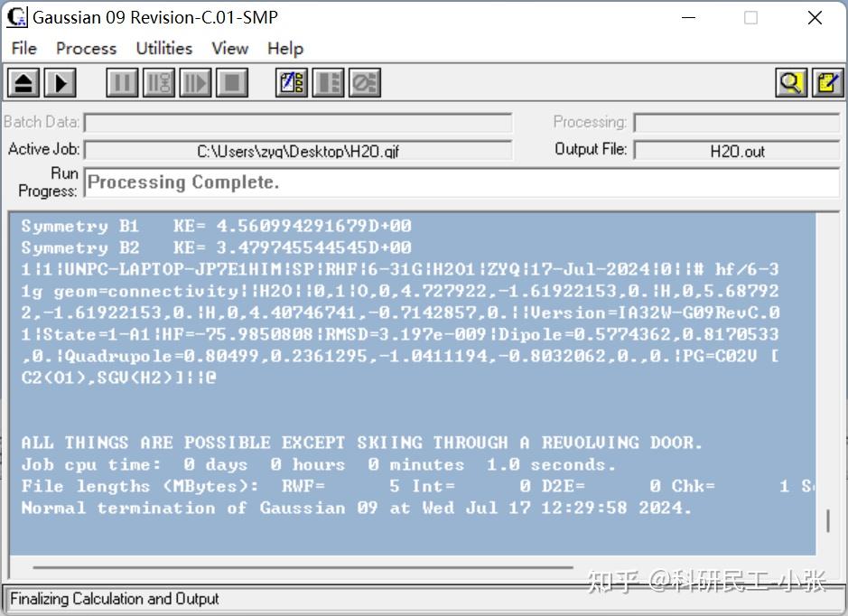
Task: Click the magnifier View File icon
Action: (791, 82)
